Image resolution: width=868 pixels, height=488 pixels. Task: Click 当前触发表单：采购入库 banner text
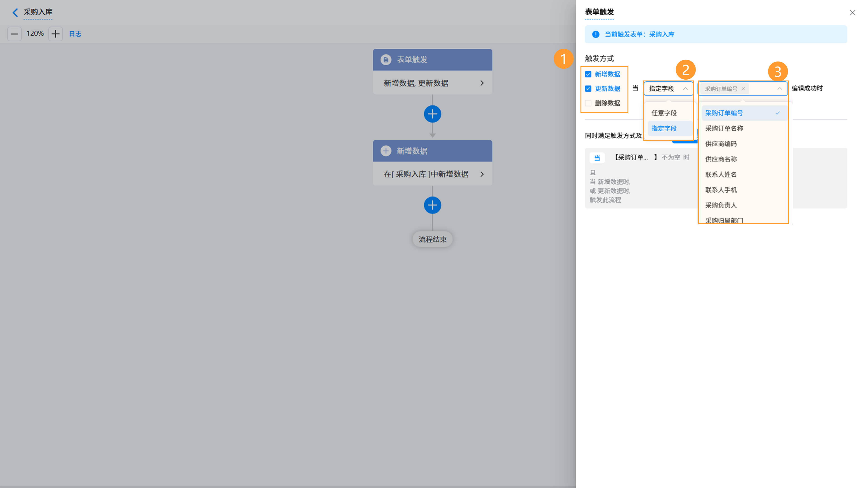tap(639, 34)
